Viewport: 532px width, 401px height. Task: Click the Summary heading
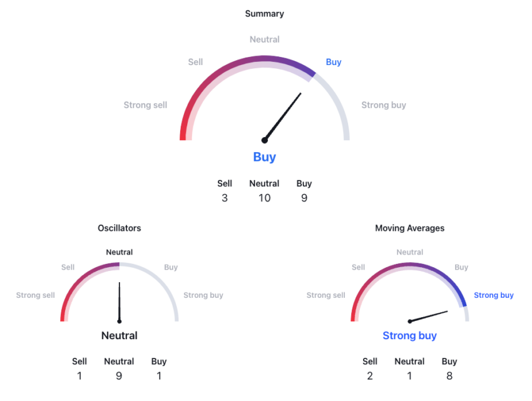tap(265, 14)
